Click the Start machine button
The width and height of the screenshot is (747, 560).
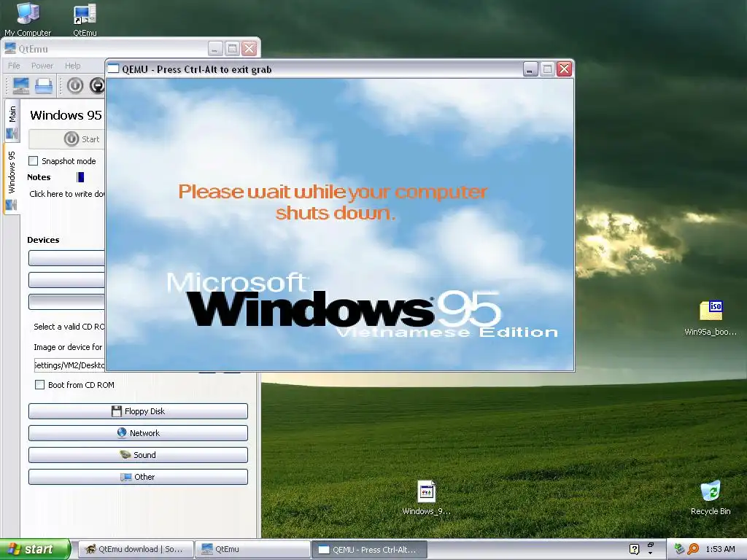coord(67,139)
